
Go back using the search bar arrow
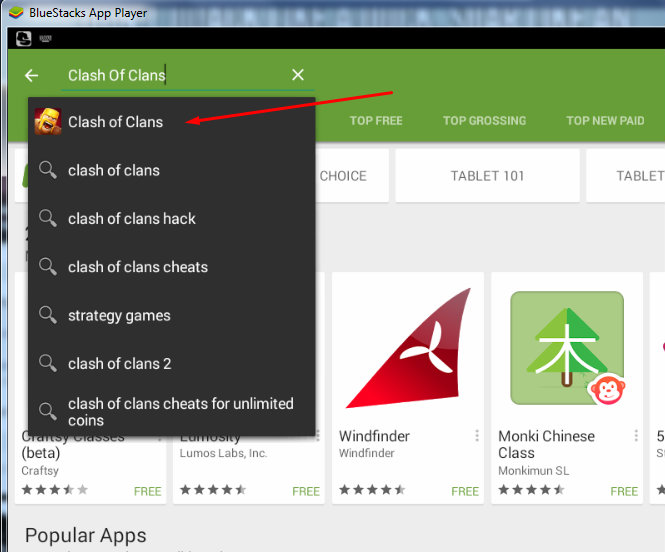click(x=31, y=75)
